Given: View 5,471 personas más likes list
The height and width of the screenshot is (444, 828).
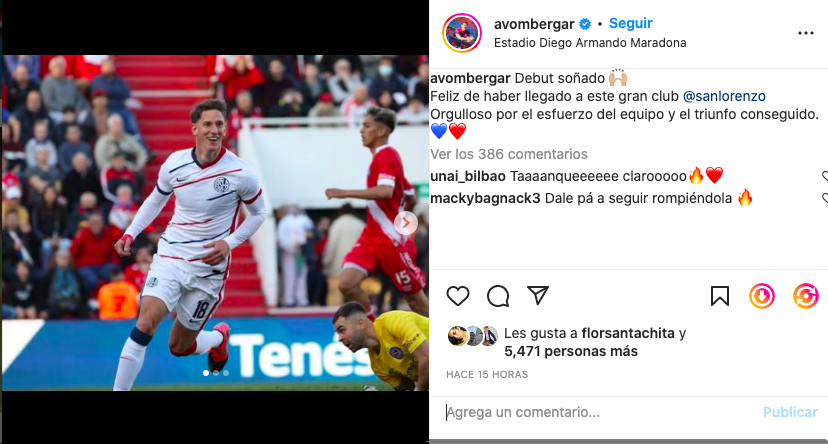Looking at the screenshot, I should tap(571, 351).
